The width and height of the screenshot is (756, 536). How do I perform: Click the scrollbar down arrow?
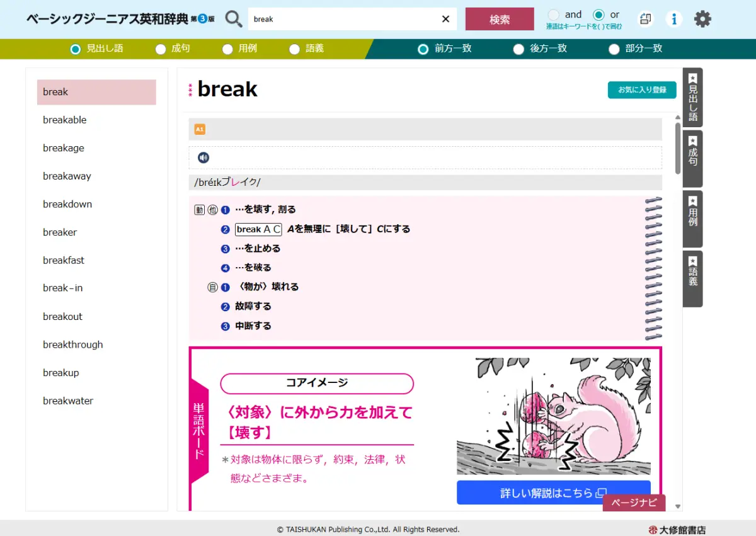678,506
